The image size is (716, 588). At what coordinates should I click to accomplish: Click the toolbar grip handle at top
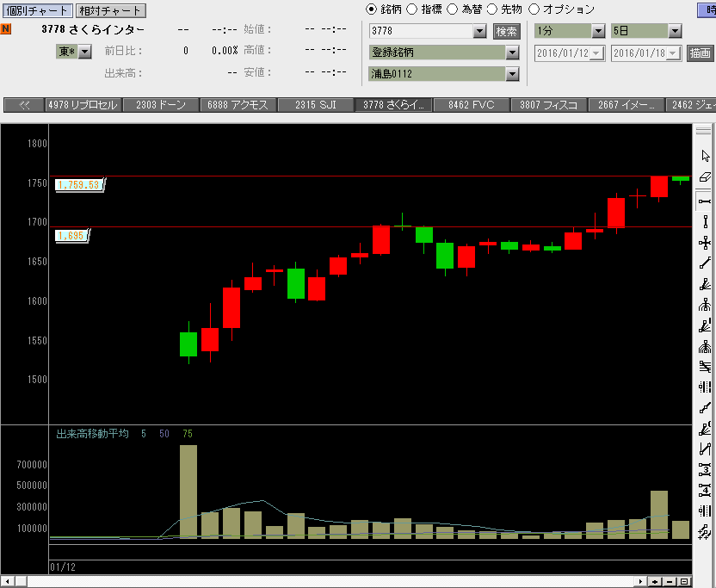pyautogui.click(x=704, y=131)
